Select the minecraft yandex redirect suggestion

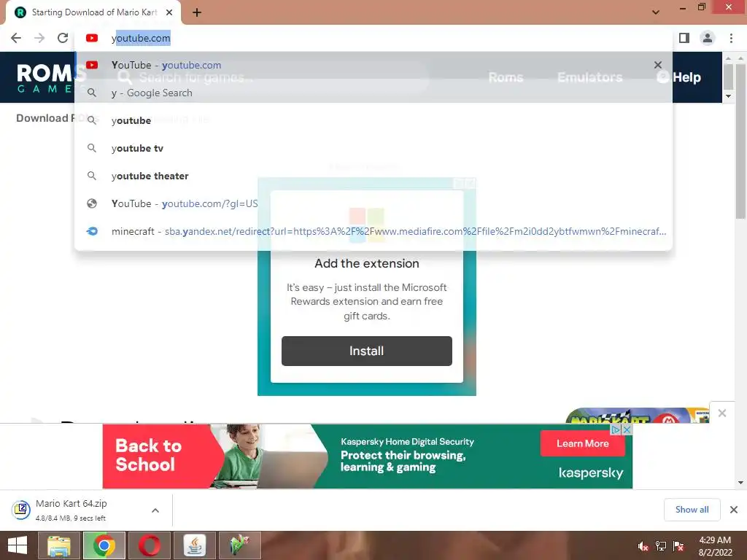coord(373,231)
